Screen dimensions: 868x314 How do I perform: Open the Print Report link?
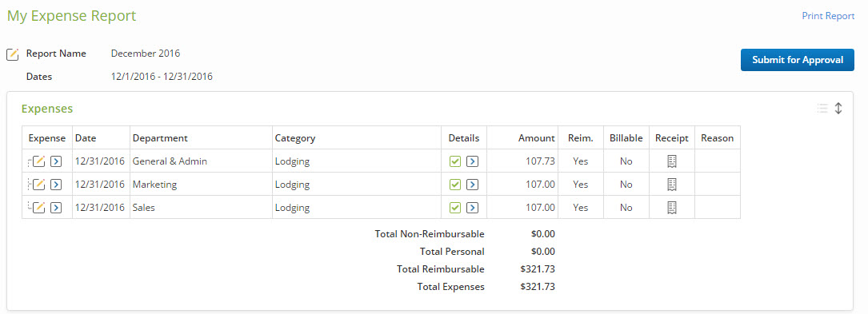[x=828, y=16]
